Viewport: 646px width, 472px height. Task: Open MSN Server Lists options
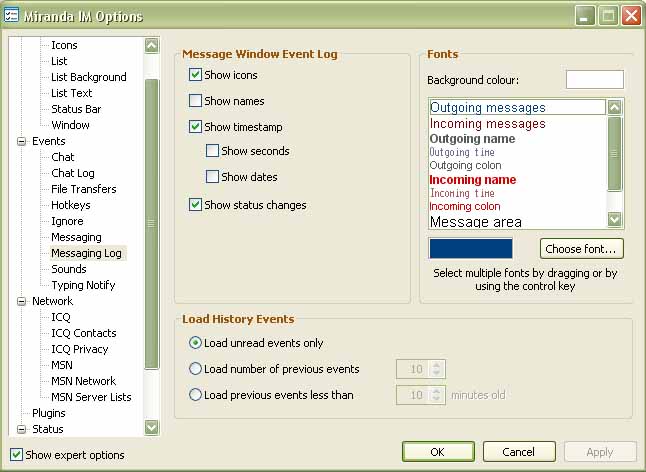tap(91, 397)
